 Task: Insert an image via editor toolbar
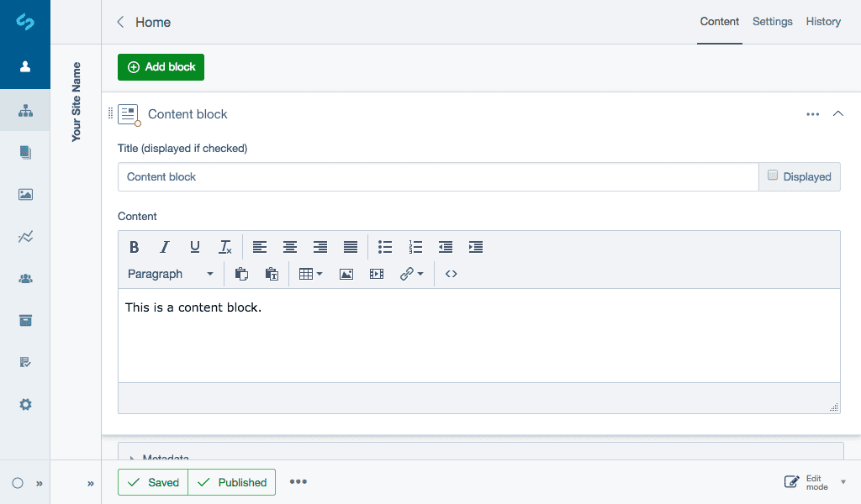(346, 274)
